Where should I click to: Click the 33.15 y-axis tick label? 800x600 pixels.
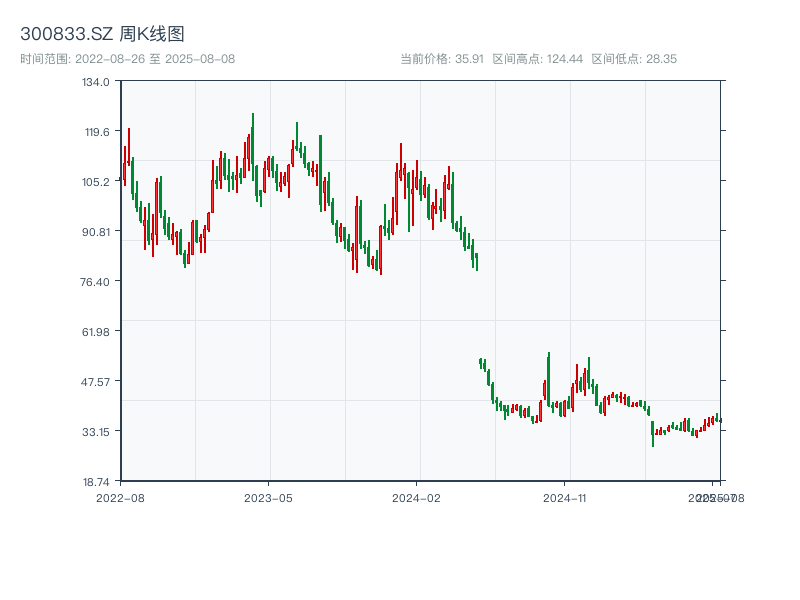96,432
